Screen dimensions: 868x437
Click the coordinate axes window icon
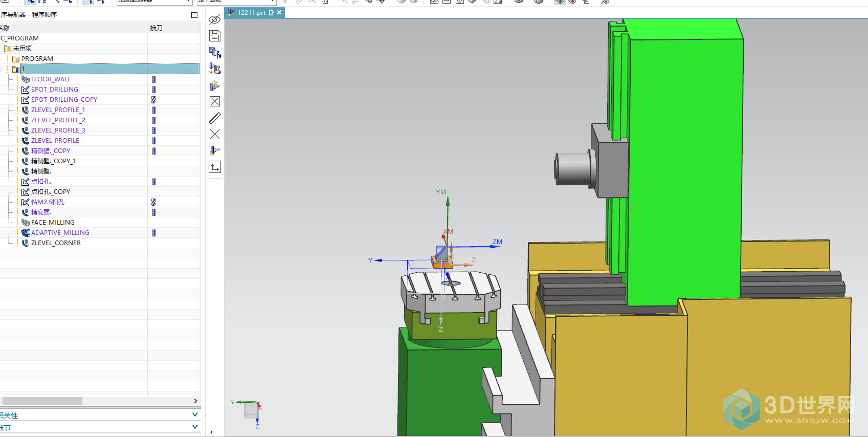click(x=215, y=167)
